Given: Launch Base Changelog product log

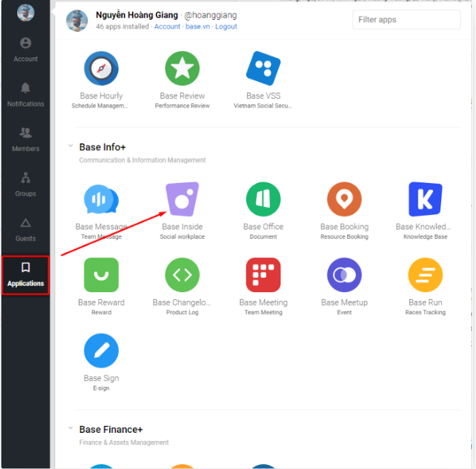Looking at the screenshot, I should [182, 275].
